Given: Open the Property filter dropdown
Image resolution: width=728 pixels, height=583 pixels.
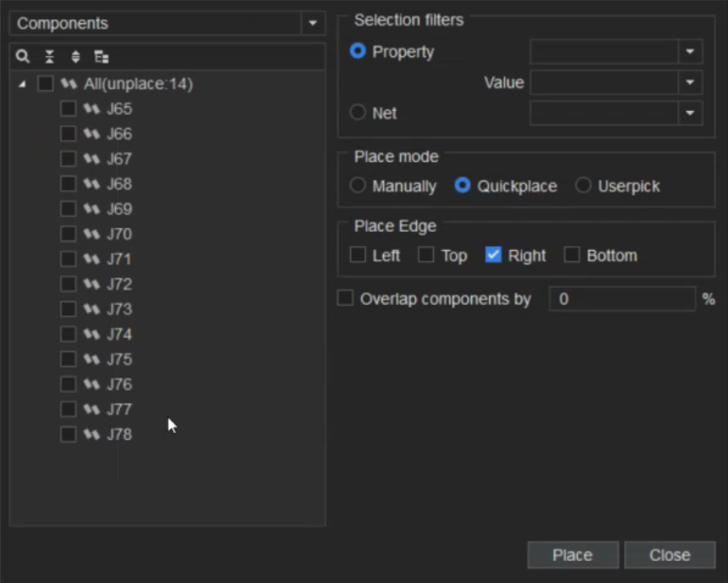Looking at the screenshot, I should pos(690,52).
